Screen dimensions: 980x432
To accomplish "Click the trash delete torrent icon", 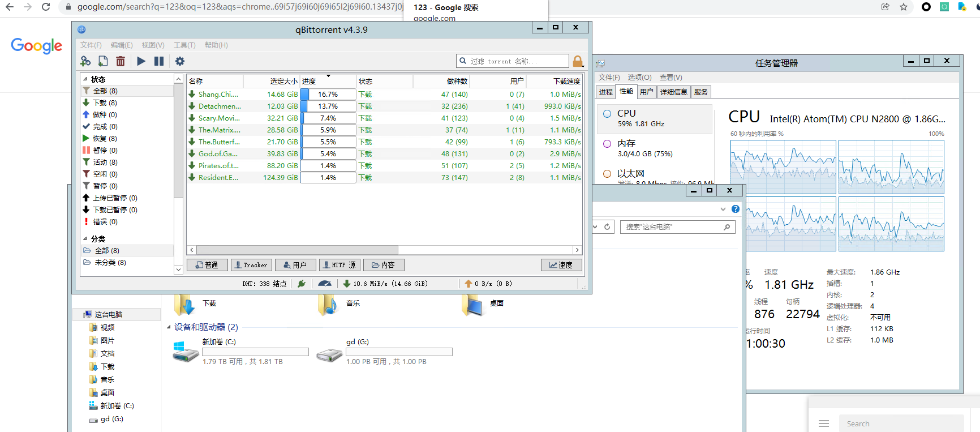I will tap(121, 61).
